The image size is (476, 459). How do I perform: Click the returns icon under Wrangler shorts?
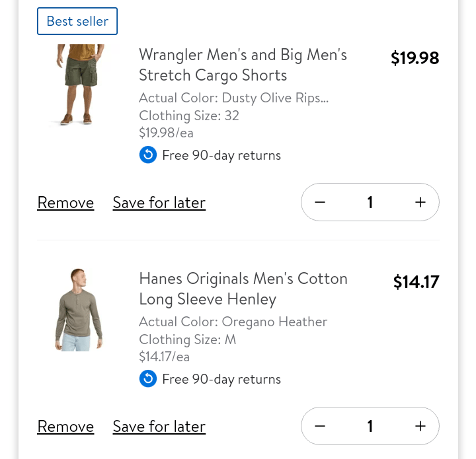(x=148, y=155)
